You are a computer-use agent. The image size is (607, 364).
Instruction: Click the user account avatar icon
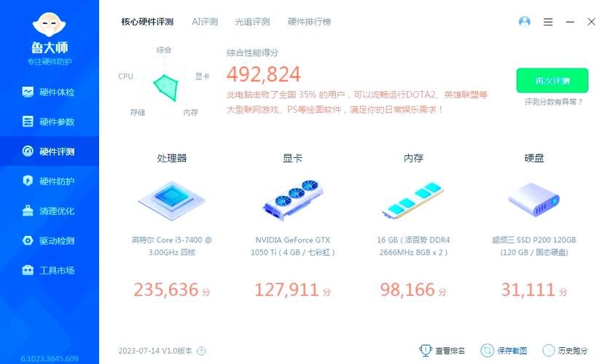tap(525, 22)
